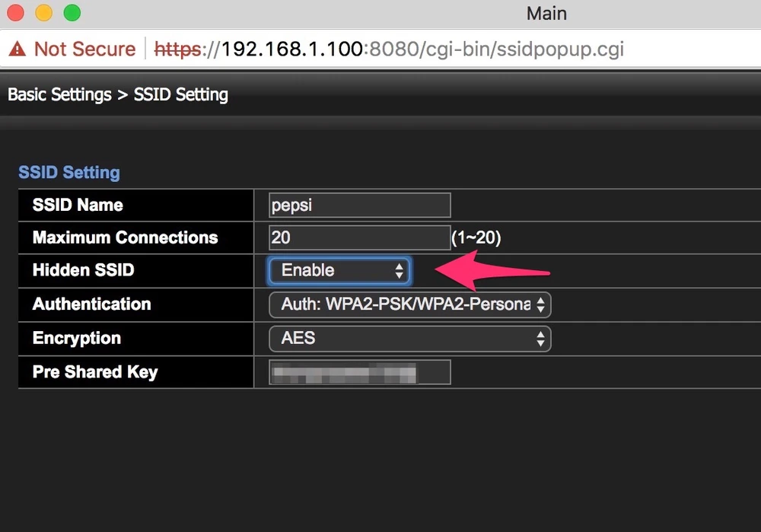Close the Main window with red button

pyautogui.click(x=17, y=13)
